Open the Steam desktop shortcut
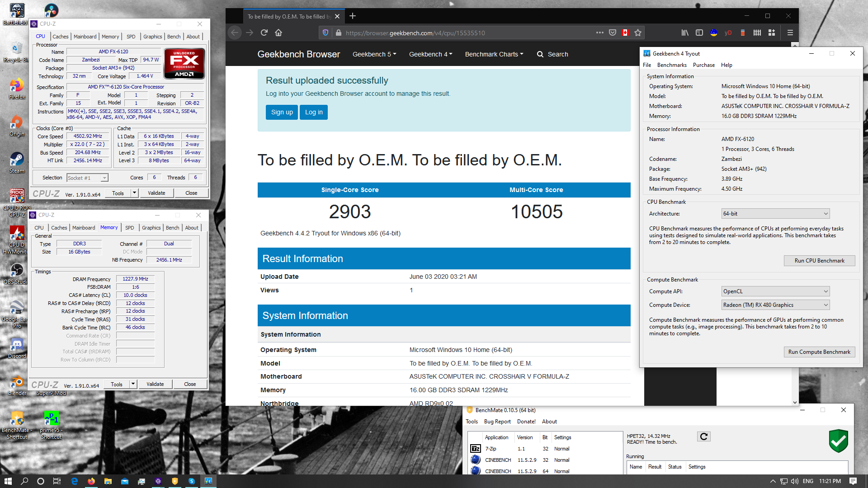The width and height of the screenshot is (868, 488). pyautogui.click(x=17, y=163)
